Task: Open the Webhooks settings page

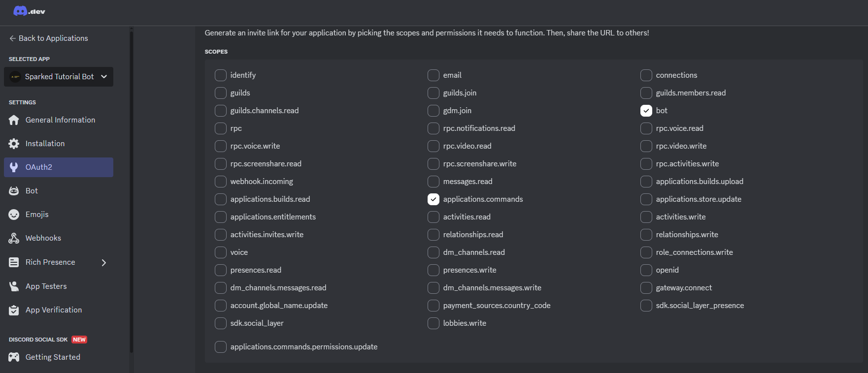Action: 59,238
